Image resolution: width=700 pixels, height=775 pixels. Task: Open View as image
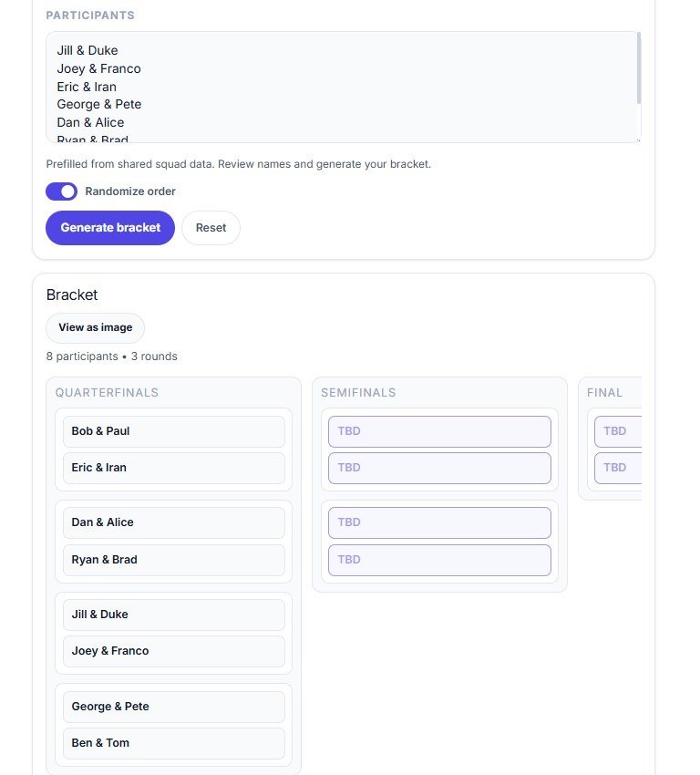(x=95, y=327)
